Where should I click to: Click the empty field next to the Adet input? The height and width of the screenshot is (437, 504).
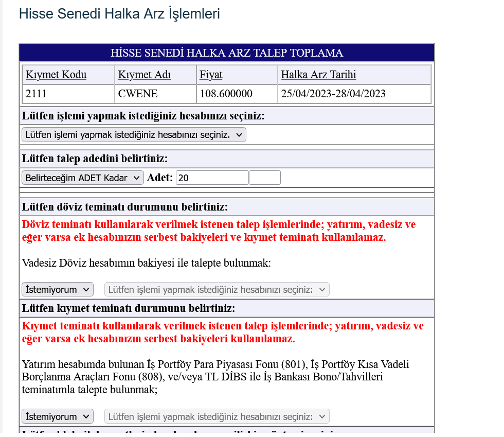tap(264, 177)
